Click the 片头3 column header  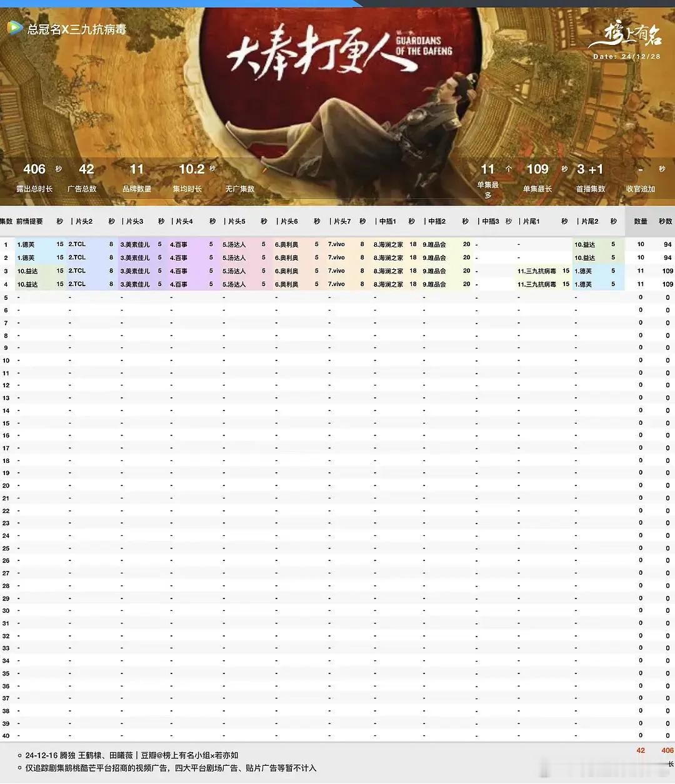pyautogui.click(x=134, y=221)
